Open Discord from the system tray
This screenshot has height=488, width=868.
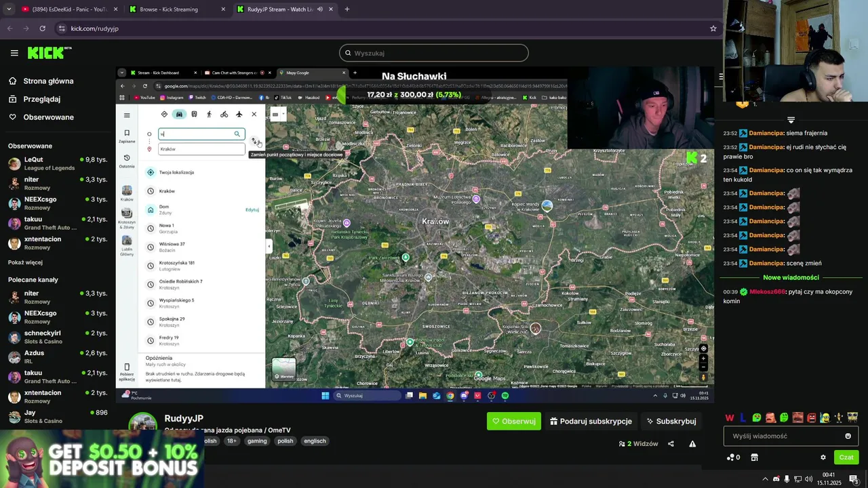[776, 479]
